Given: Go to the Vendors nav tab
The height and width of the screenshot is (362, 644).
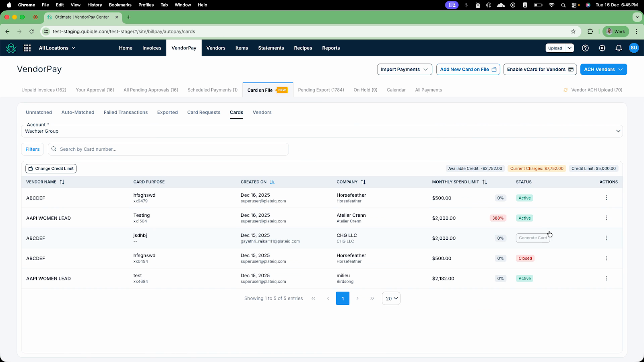Looking at the screenshot, I should [216, 48].
